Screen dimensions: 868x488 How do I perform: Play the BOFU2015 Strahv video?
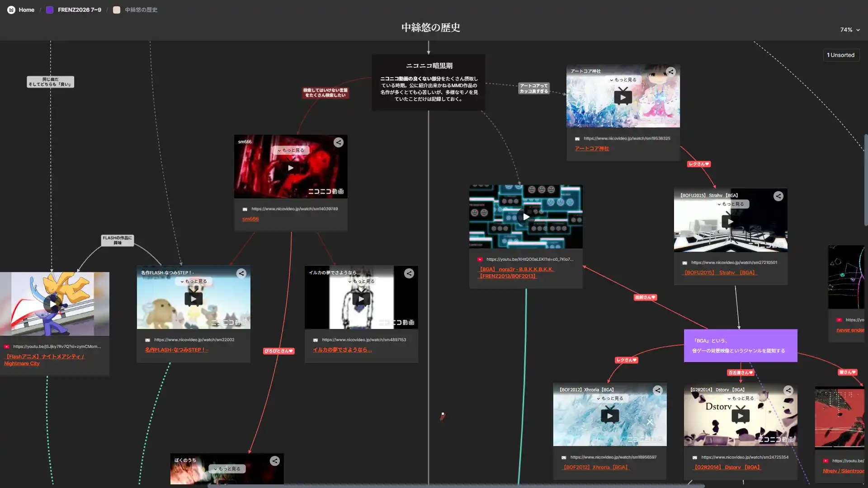click(731, 221)
